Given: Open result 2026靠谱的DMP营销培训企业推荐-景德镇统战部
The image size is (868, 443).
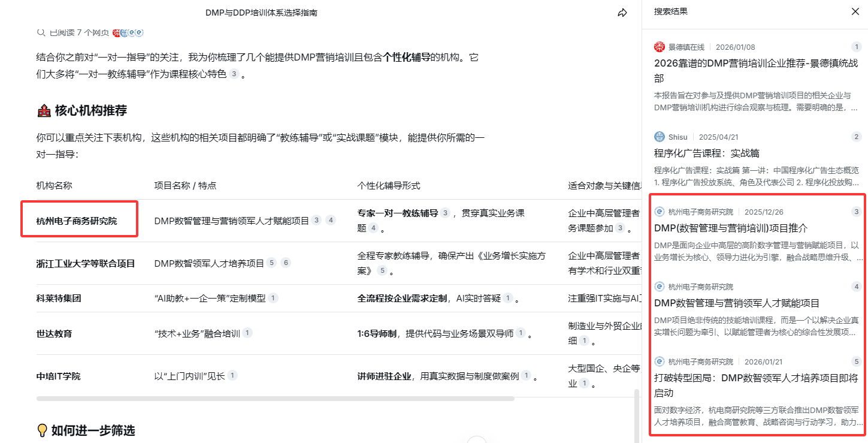Looking at the screenshot, I should 757,71.
